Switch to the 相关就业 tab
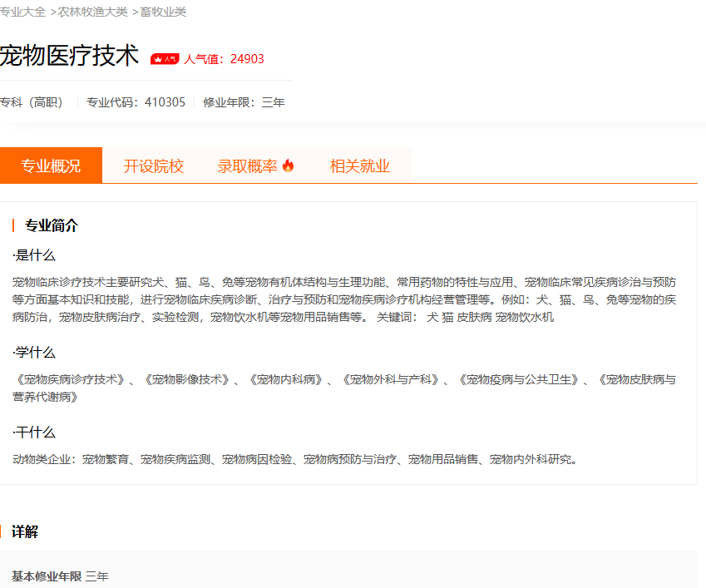 click(359, 166)
